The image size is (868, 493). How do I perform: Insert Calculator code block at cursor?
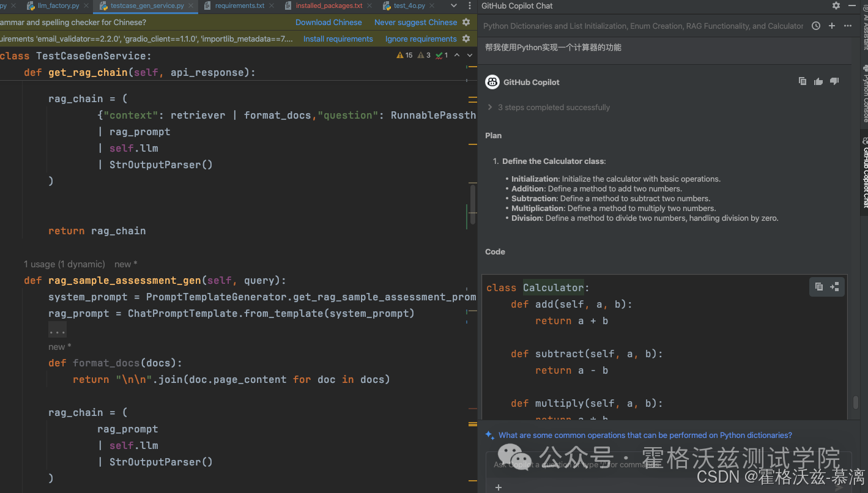(834, 286)
